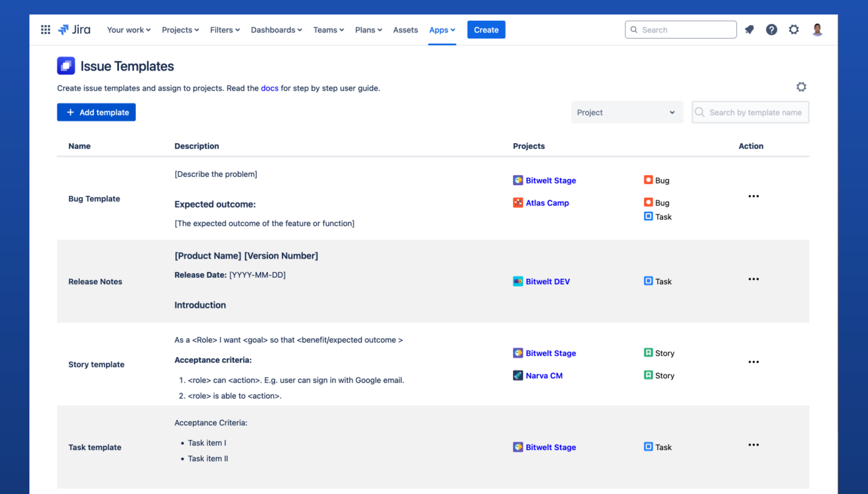Expand the Project filter dropdown

click(627, 112)
